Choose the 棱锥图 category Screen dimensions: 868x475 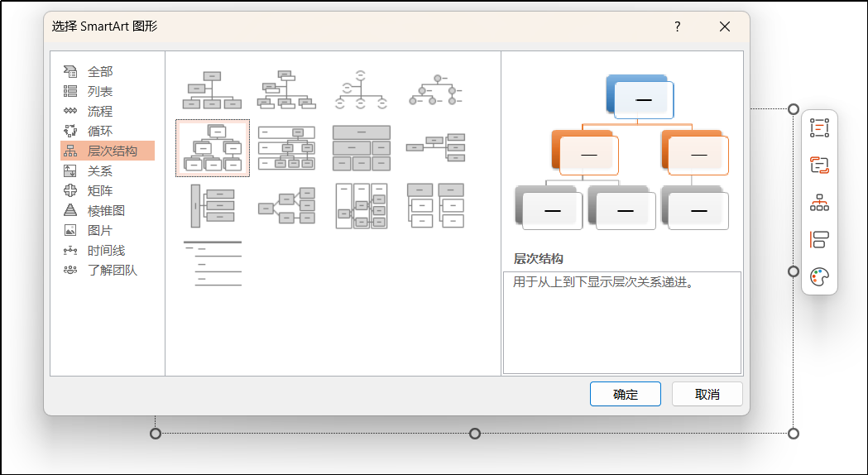pyautogui.click(x=107, y=211)
